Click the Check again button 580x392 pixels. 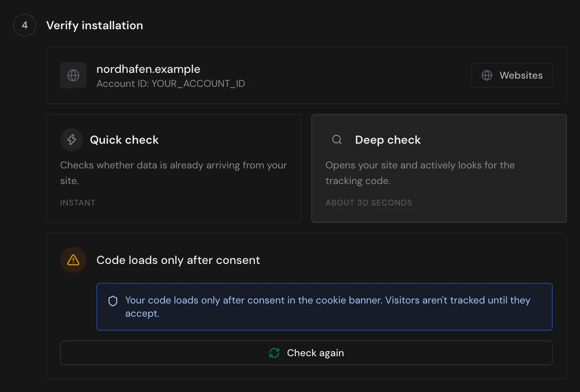(306, 353)
